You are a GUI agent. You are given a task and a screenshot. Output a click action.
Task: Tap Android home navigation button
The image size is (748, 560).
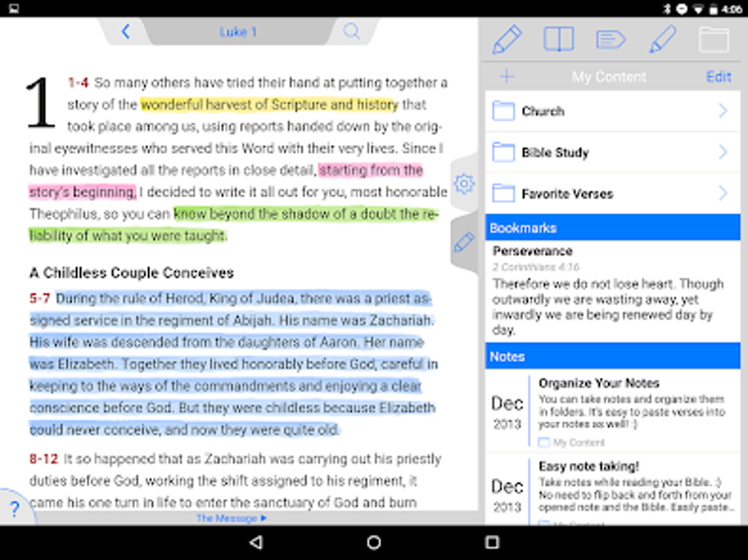(x=374, y=542)
